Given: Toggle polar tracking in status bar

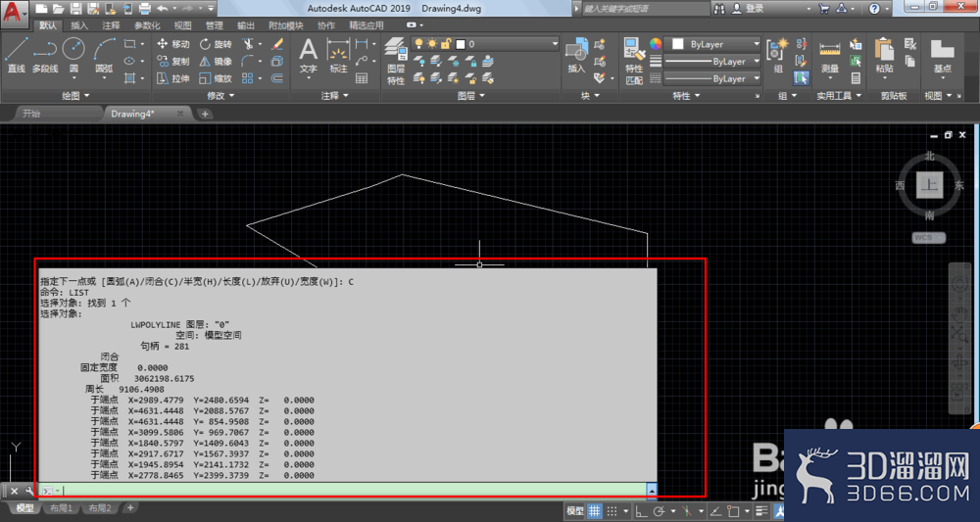Looking at the screenshot, I should click(659, 511).
